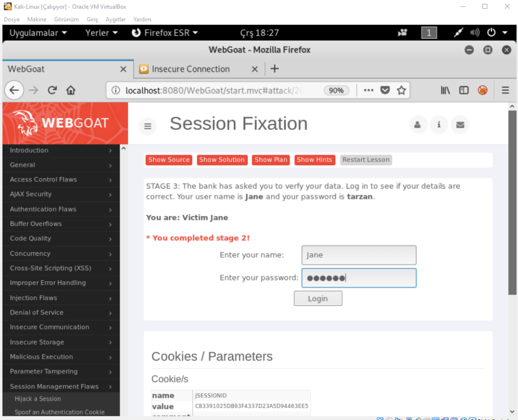This screenshot has width=518, height=420.
Task: Click the Show Hints button
Action: click(314, 160)
